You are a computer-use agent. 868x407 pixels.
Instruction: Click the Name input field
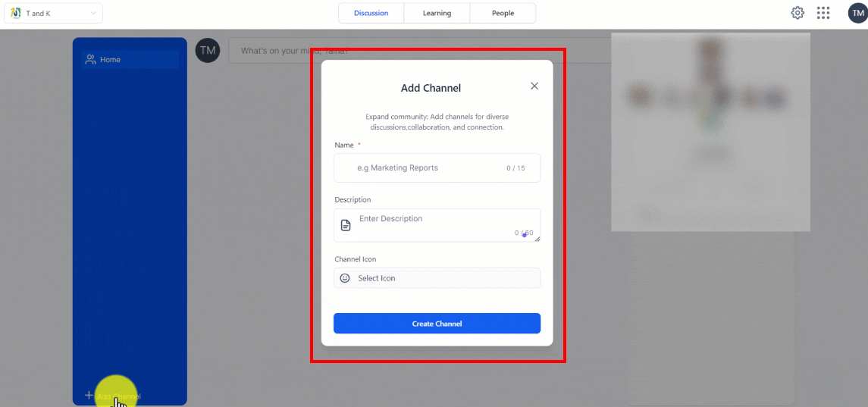(x=437, y=167)
